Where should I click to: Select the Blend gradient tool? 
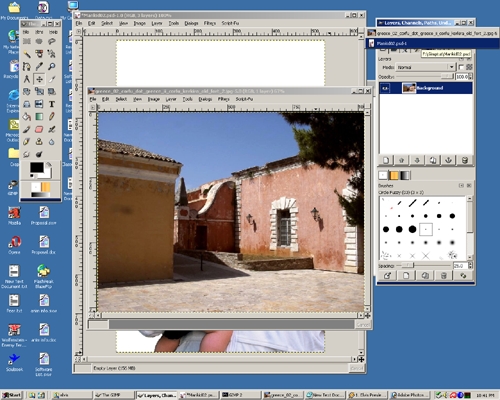point(39,117)
